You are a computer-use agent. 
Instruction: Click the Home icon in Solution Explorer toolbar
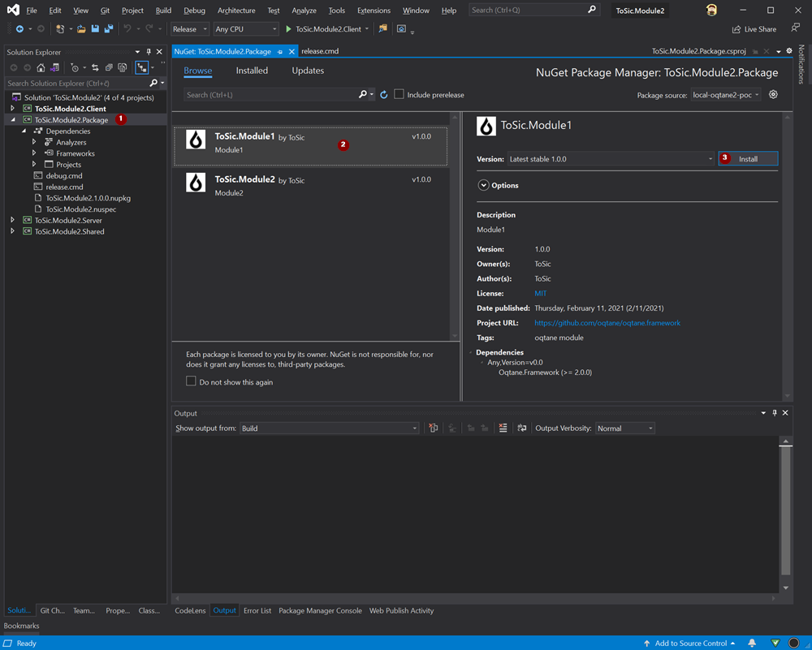point(41,68)
